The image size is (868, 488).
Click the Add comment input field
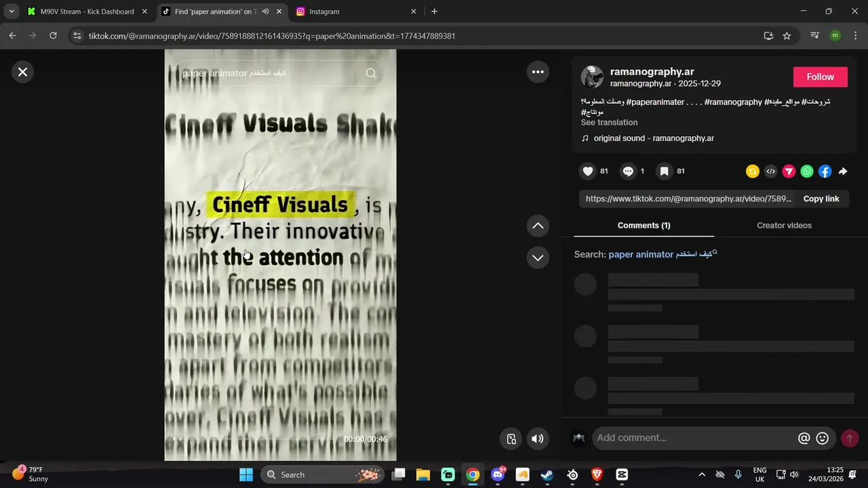(x=694, y=439)
